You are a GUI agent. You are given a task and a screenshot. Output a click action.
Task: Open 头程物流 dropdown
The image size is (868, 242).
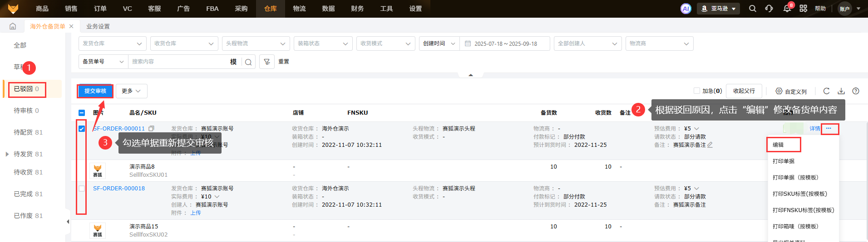tap(256, 44)
